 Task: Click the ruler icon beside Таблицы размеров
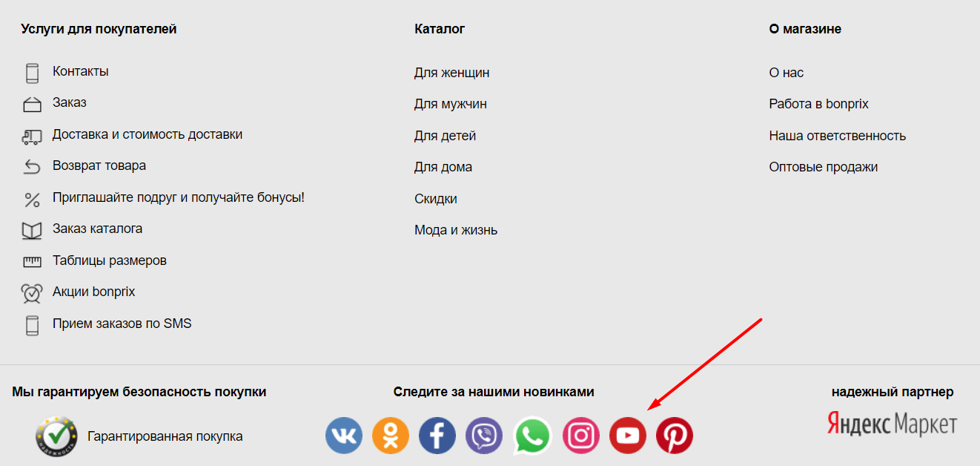pos(32,262)
